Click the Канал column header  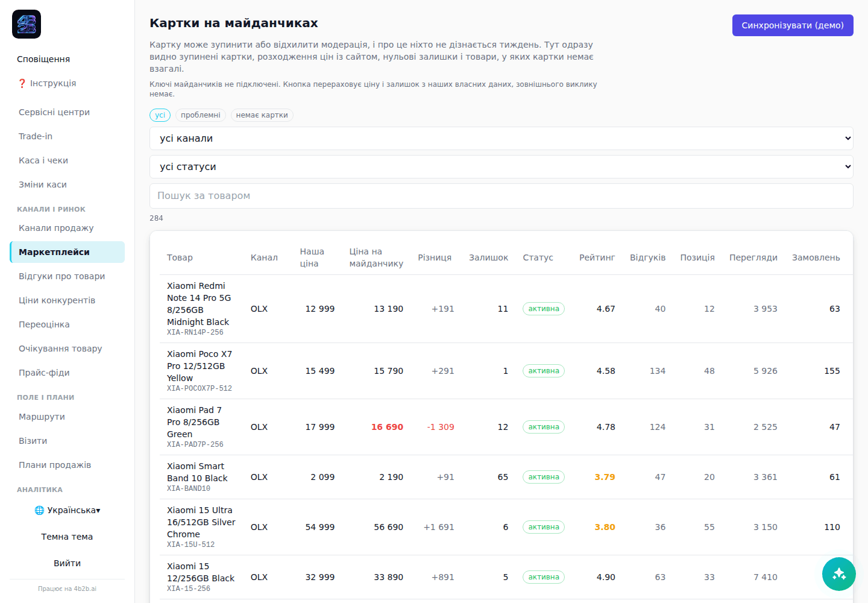(264, 257)
